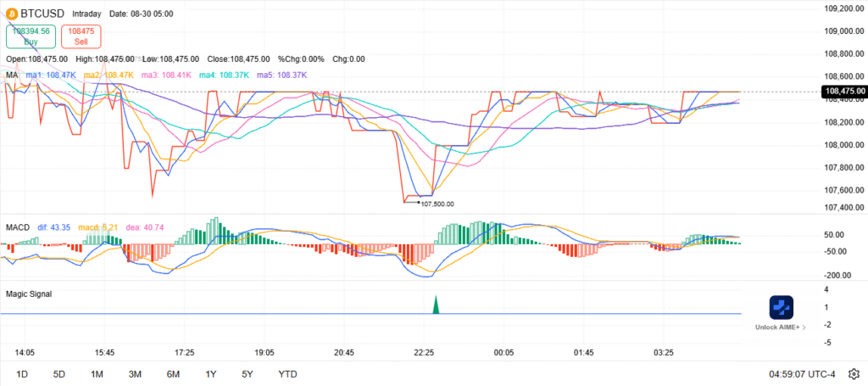Image resolution: width=868 pixels, height=386 pixels.
Task: Select the 5D time range
Action: 59,374
